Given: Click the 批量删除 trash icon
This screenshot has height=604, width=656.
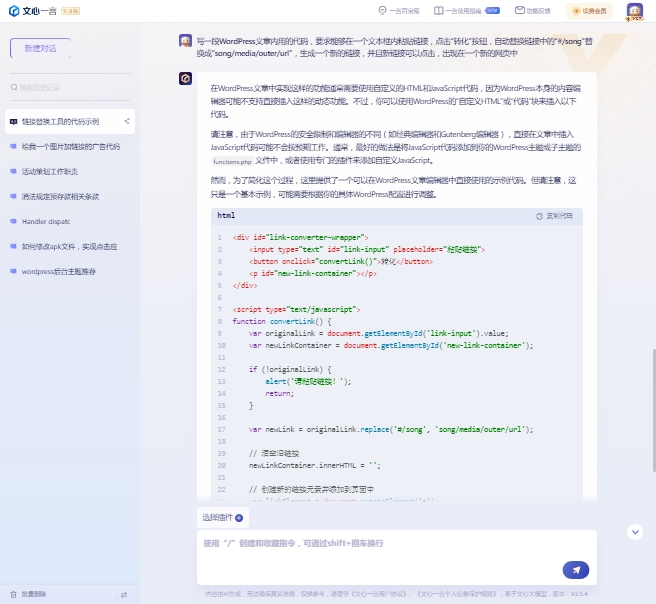Looking at the screenshot, I should coord(13,594).
